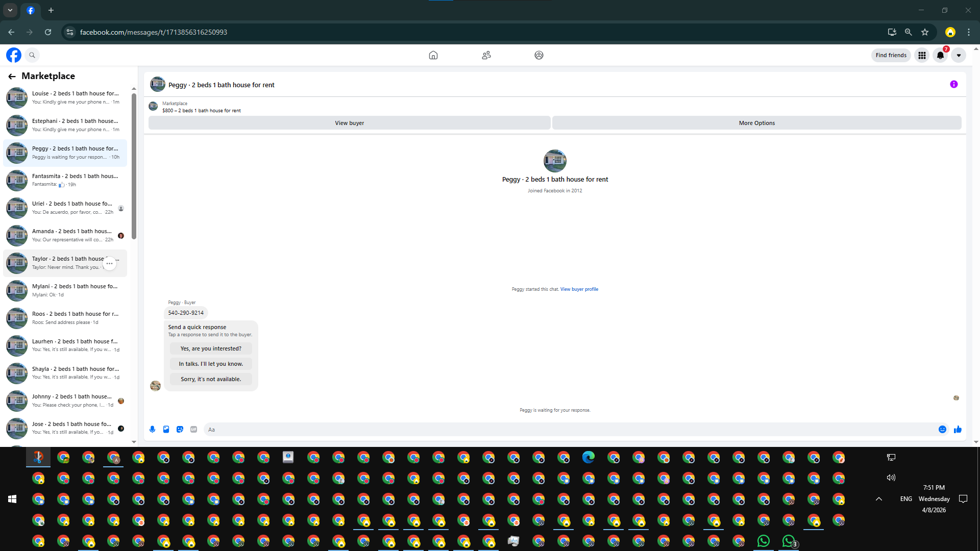
Task: Expand Chrome tab search dropdown
Action: tap(10, 10)
